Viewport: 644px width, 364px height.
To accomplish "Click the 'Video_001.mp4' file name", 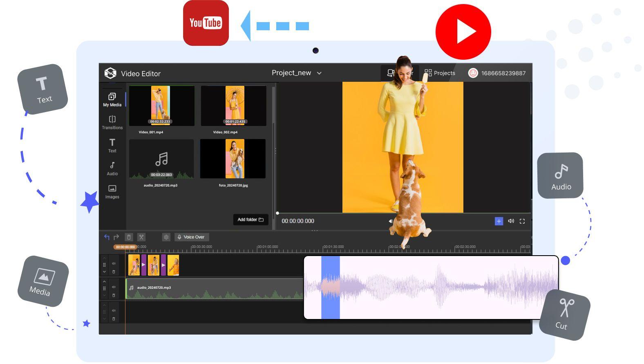I will pos(151,132).
